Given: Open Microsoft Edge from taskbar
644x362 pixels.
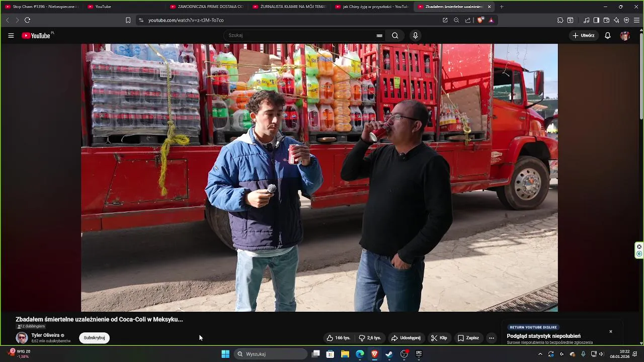Looking at the screenshot, I should 360,354.
